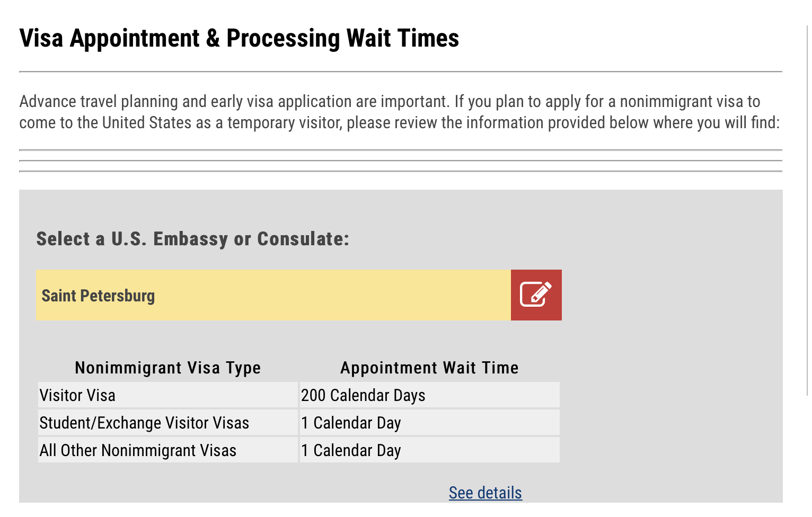Click the vertical scrollbar at right edge

[807, 212]
